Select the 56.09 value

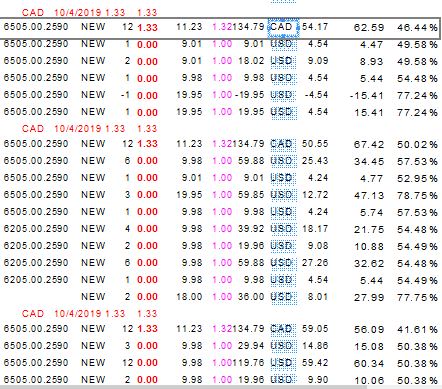click(x=369, y=329)
